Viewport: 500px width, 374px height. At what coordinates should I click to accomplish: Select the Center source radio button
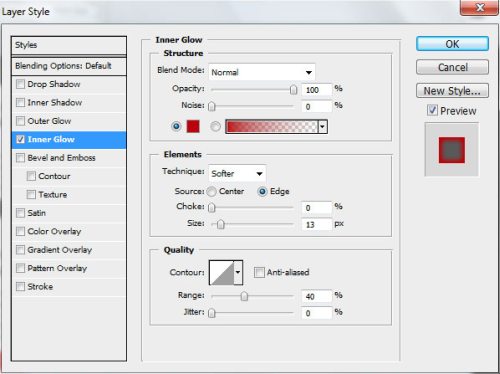coord(211,191)
